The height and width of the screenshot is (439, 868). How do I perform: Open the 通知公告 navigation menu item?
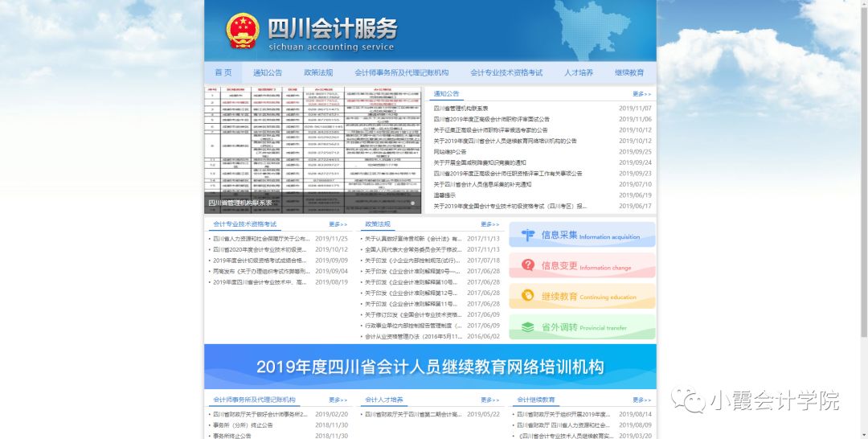(268, 72)
